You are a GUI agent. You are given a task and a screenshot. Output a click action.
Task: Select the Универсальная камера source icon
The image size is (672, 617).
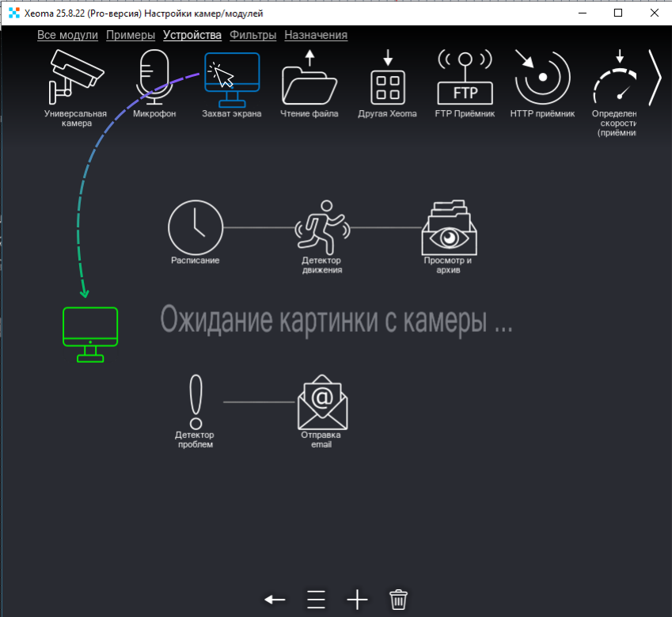75,75
